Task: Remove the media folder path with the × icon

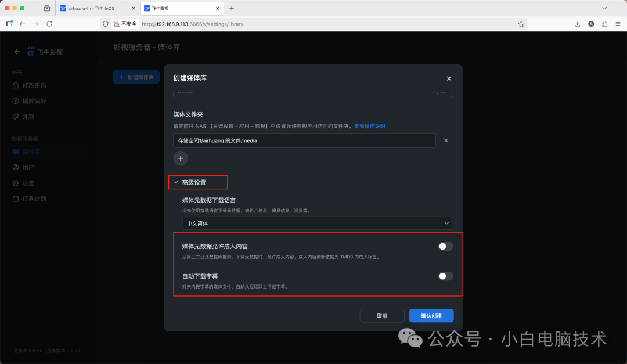Action: pos(446,140)
